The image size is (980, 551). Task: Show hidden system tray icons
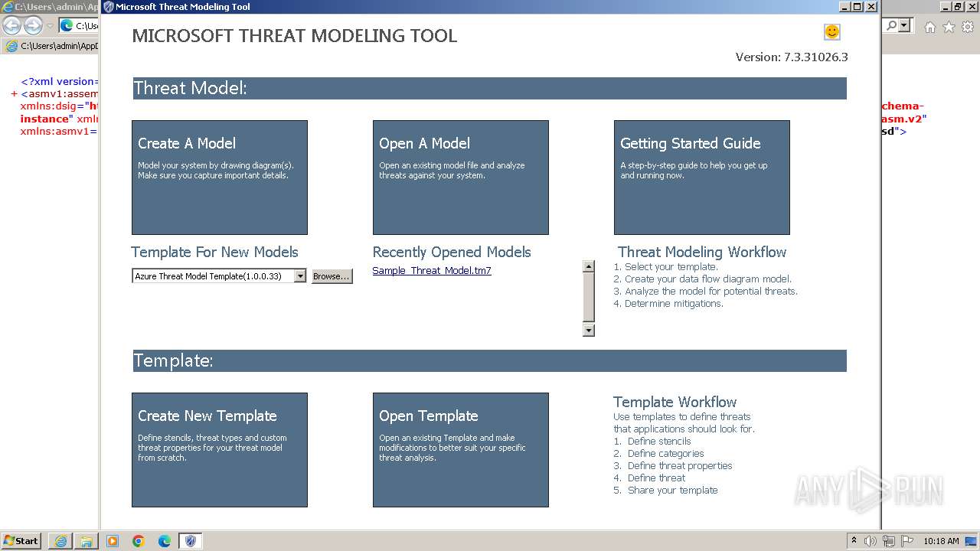[854, 541]
